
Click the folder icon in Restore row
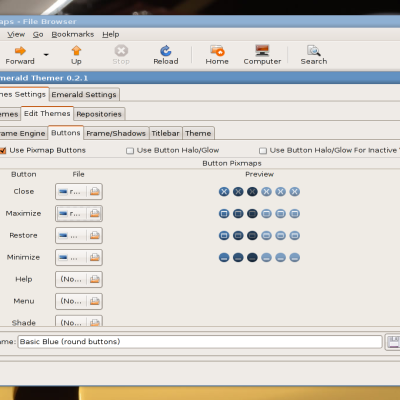pyautogui.click(x=95, y=236)
